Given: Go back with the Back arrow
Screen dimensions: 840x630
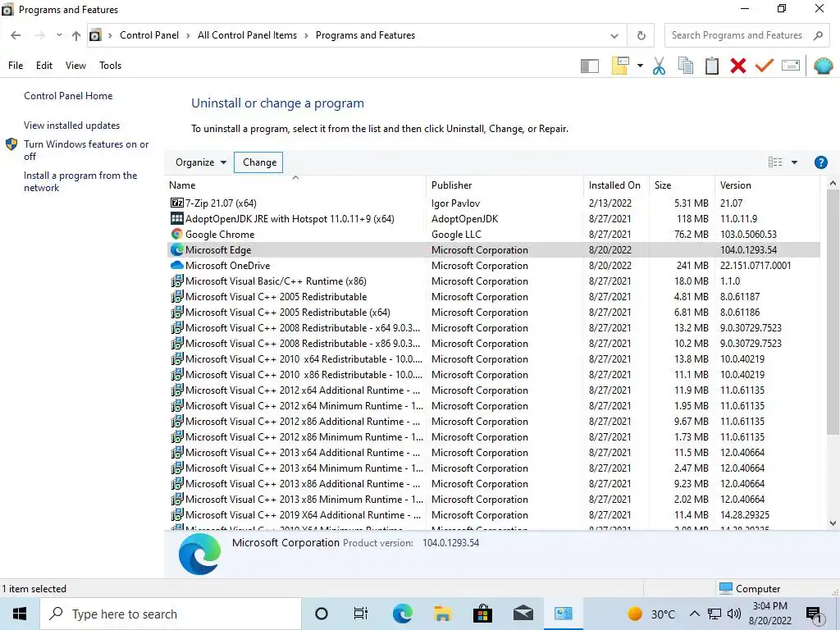Looking at the screenshot, I should click(x=16, y=35).
